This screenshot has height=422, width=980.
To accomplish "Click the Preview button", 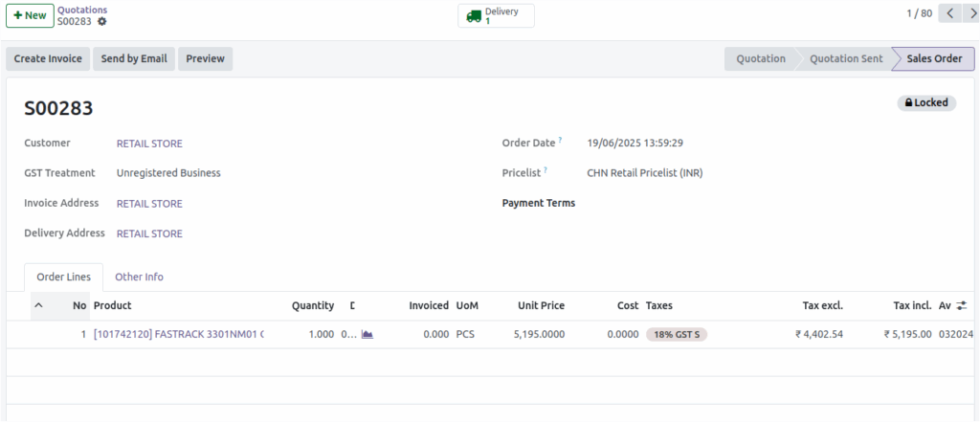I will point(205,58).
